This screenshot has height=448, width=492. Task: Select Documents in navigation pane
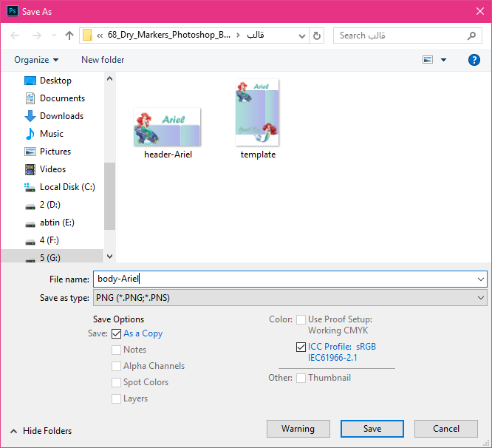(x=62, y=98)
